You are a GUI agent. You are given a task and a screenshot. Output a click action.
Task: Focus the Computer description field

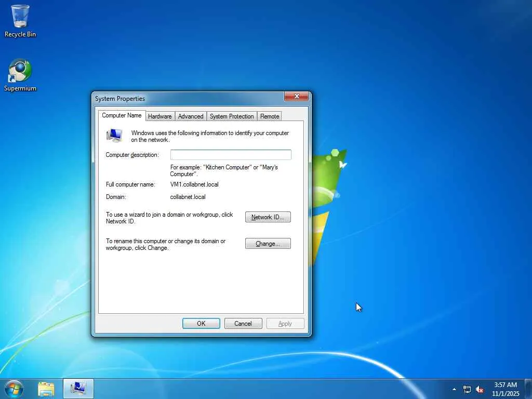coord(231,155)
